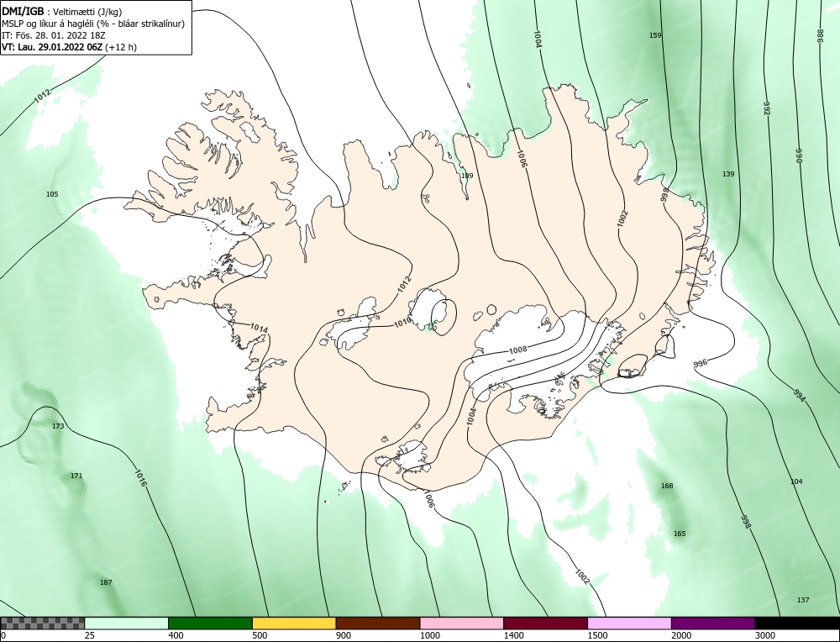Click the light green 25–400 legend swatch
This screenshot has height=642, width=840.
coord(127,623)
